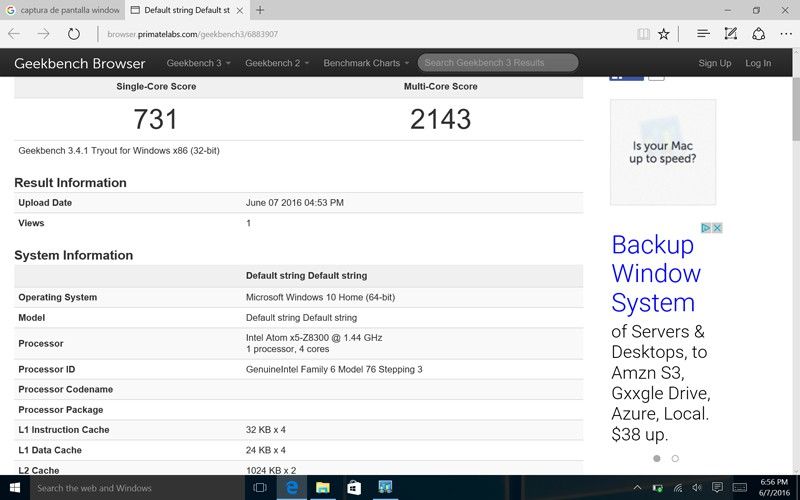
Task: Expand the Geekbench 2 dropdown menu
Action: coord(277,63)
